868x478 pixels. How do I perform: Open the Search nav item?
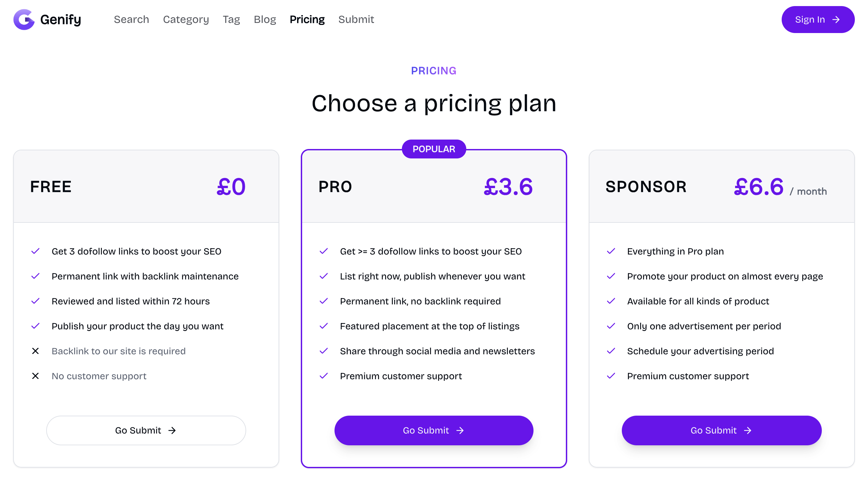pyautogui.click(x=132, y=20)
